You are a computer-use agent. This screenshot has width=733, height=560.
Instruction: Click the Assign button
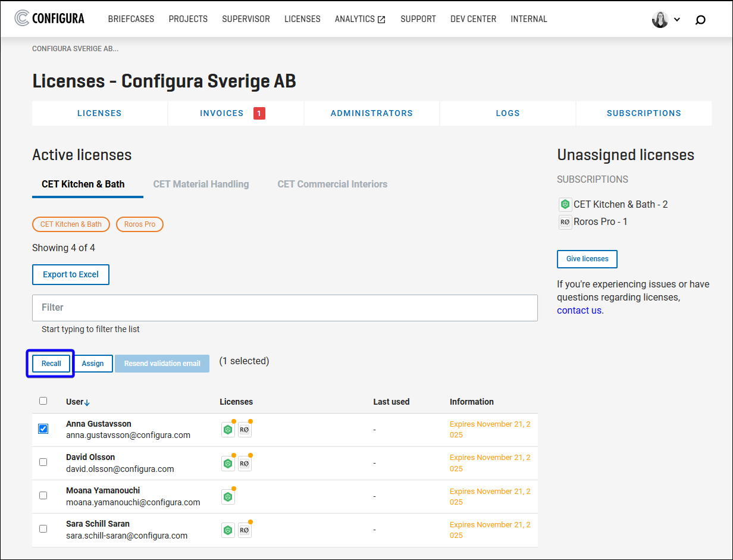coord(93,364)
